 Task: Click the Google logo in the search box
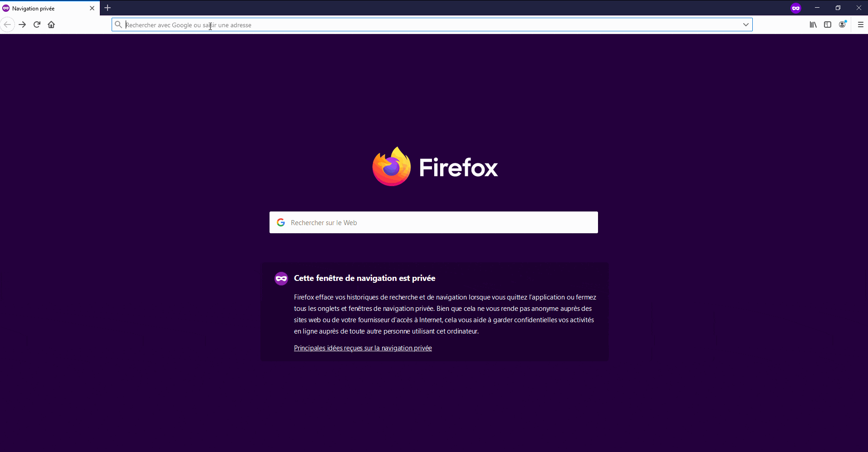pyautogui.click(x=281, y=222)
